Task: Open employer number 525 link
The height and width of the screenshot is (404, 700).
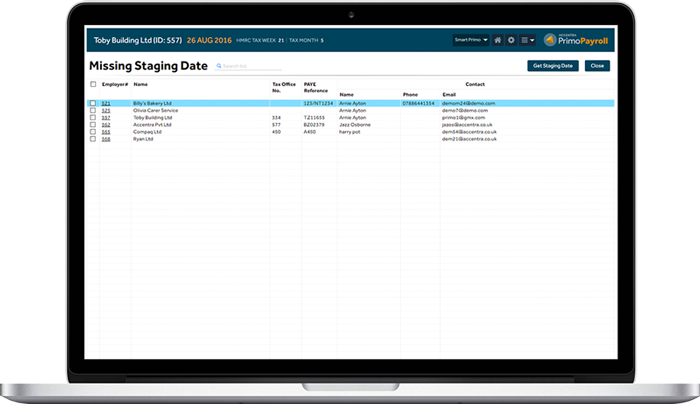Action: pos(106,110)
